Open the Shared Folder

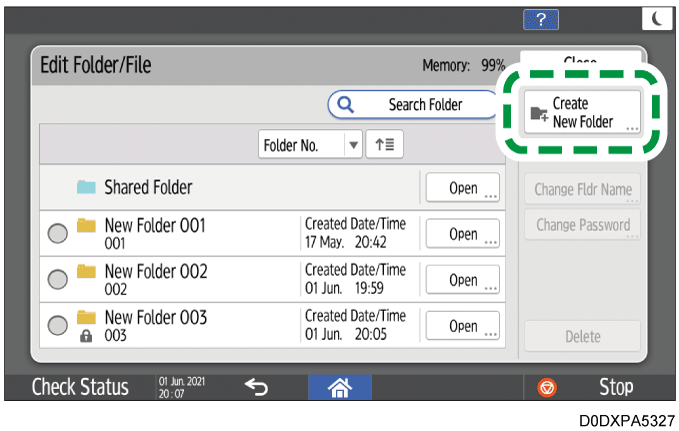pos(462,188)
